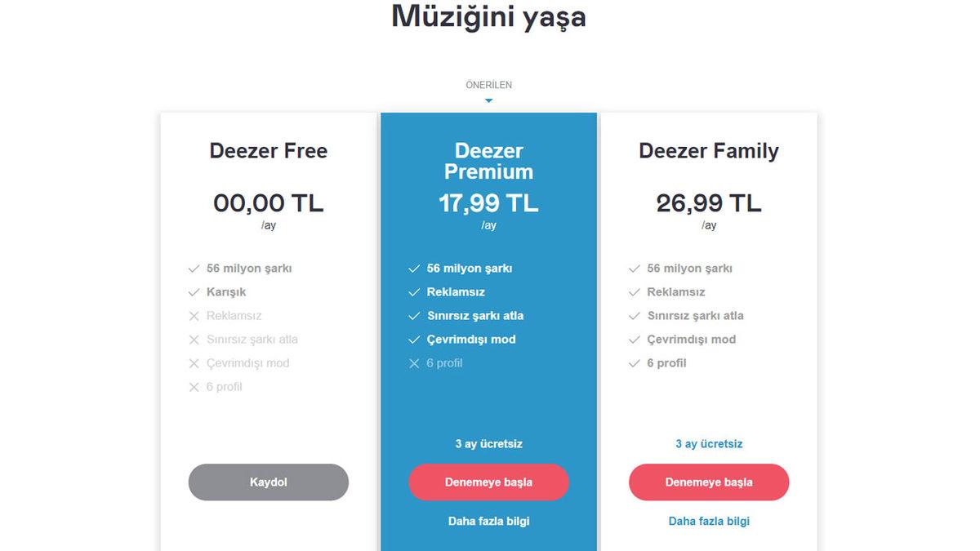Click the checkmark beside Çevrimdışı mod in Family
Image resolution: width=980 pixels, height=551 pixels.
coord(634,340)
